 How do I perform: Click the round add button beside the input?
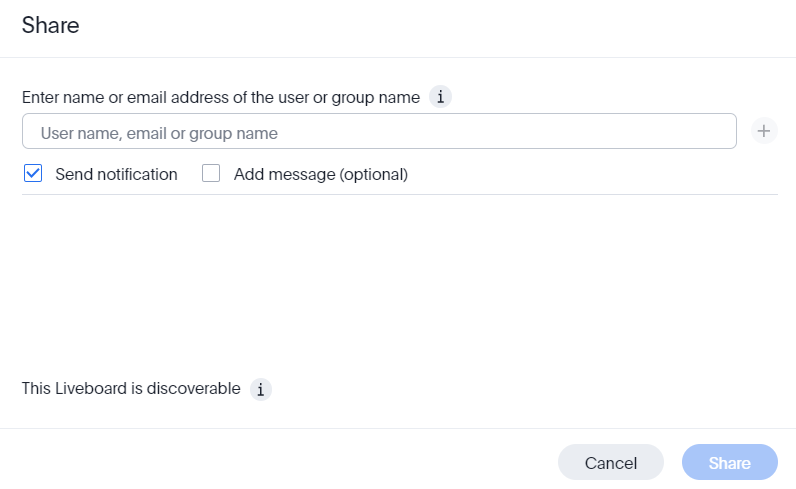(x=764, y=131)
